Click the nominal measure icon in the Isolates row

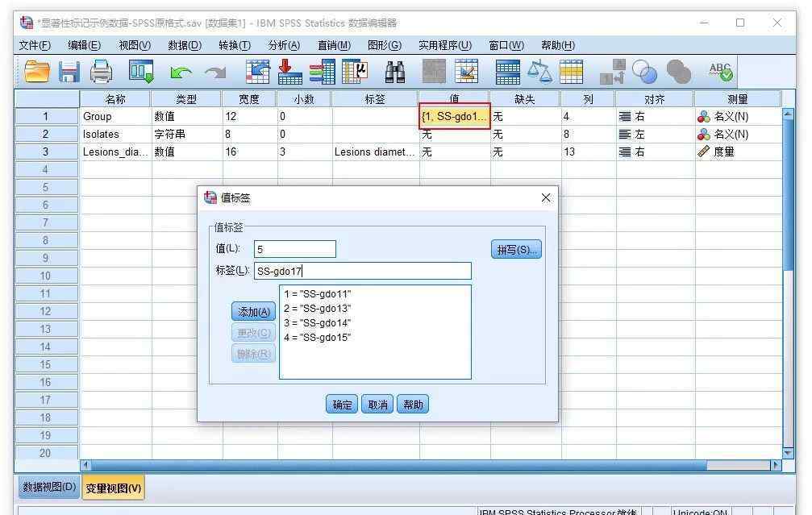coord(704,135)
